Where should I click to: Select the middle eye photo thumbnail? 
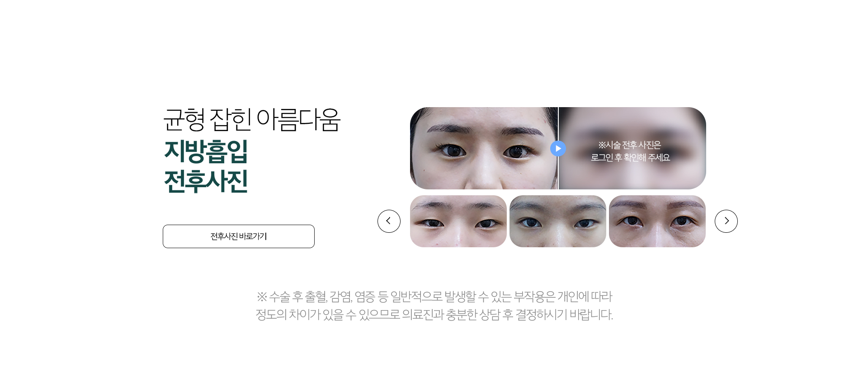pyautogui.click(x=558, y=221)
